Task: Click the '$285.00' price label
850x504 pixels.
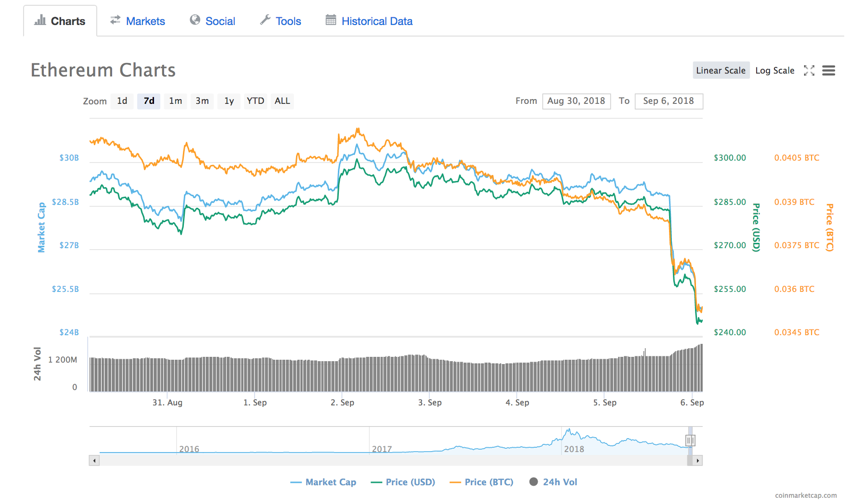Action: 730,202
